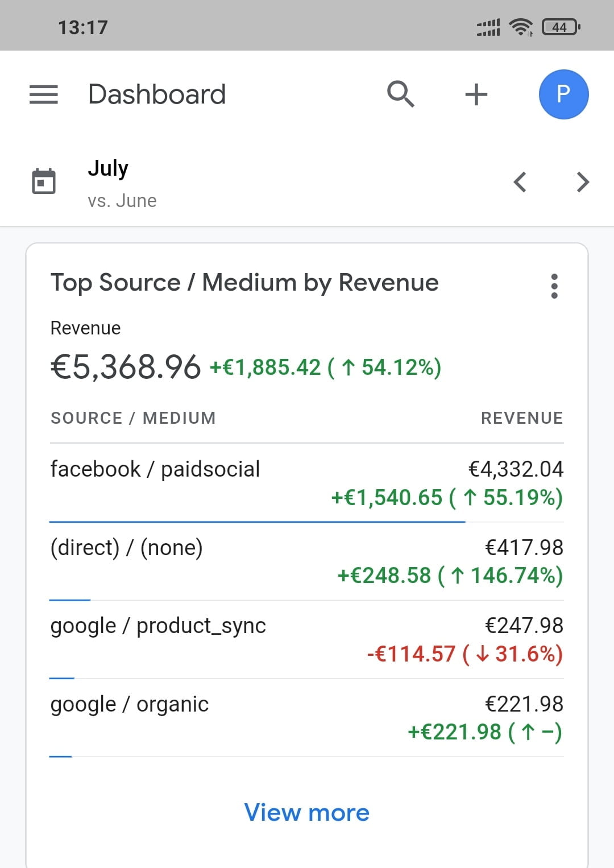Open the July vs. June date selector

click(122, 183)
